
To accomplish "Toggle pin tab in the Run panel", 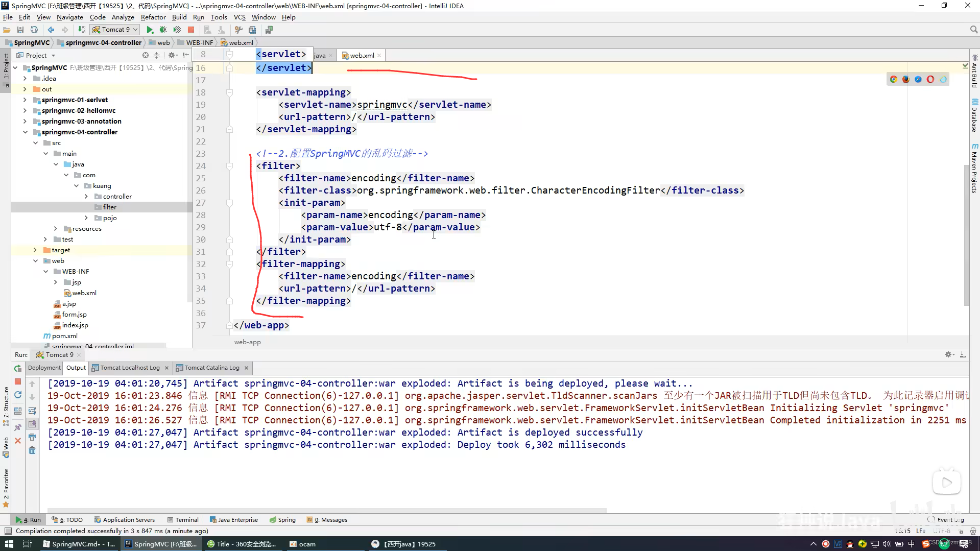I will 18,427.
